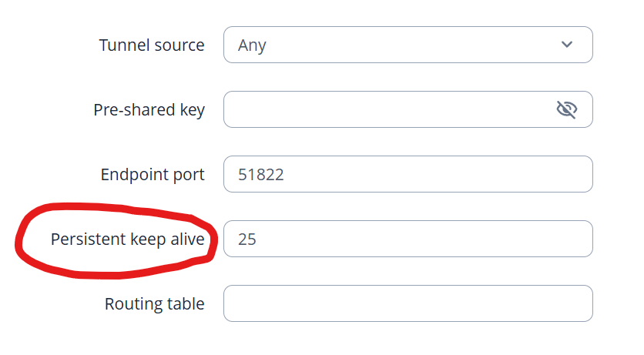This screenshot has width=644, height=355.
Task: Open the Tunnel source combo box
Action: coord(408,45)
